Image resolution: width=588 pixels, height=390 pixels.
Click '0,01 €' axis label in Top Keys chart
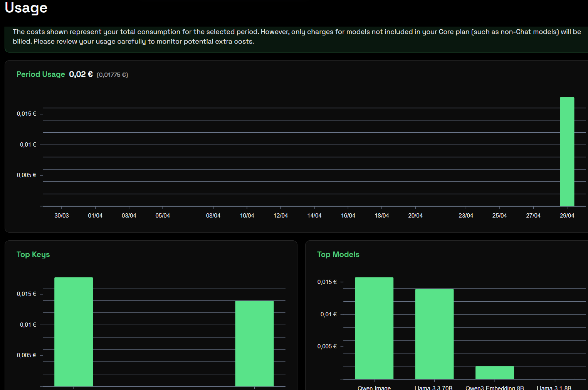(28, 325)
